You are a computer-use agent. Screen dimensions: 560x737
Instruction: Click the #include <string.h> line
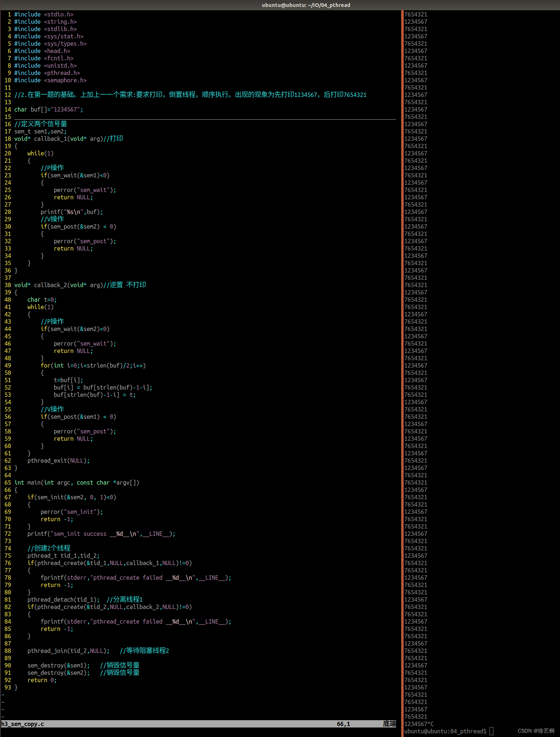(45, 22)
